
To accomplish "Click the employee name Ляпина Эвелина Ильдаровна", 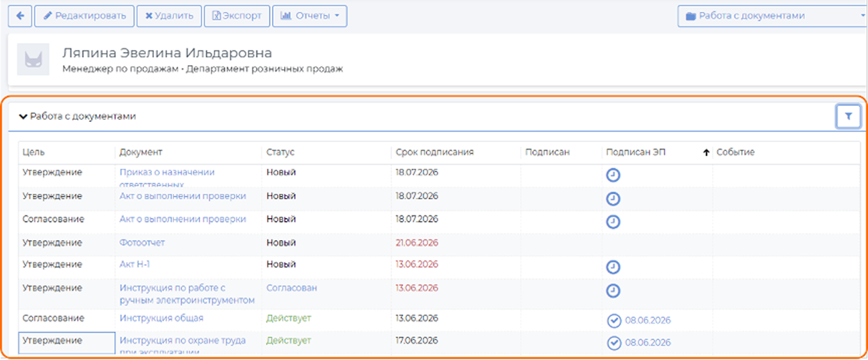I will [x=167, y=53].
